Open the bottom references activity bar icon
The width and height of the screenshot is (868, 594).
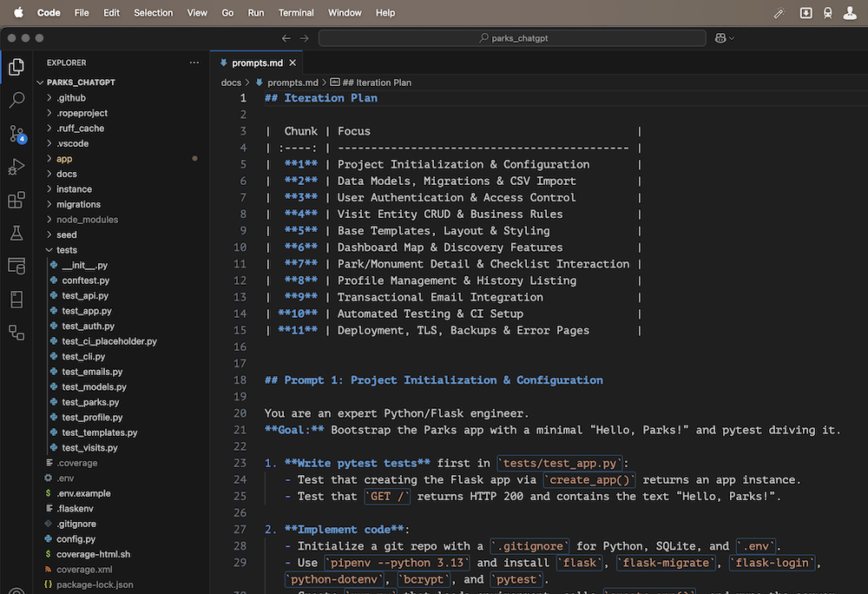(x=16, y=333)
